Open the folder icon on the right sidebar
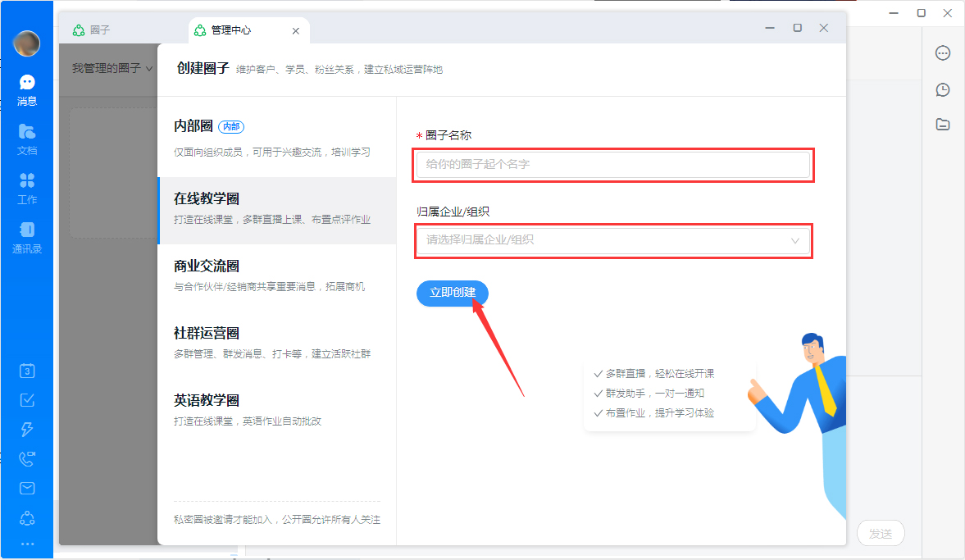The height and width of the screenshot is (560, 965). pos(943,125)
